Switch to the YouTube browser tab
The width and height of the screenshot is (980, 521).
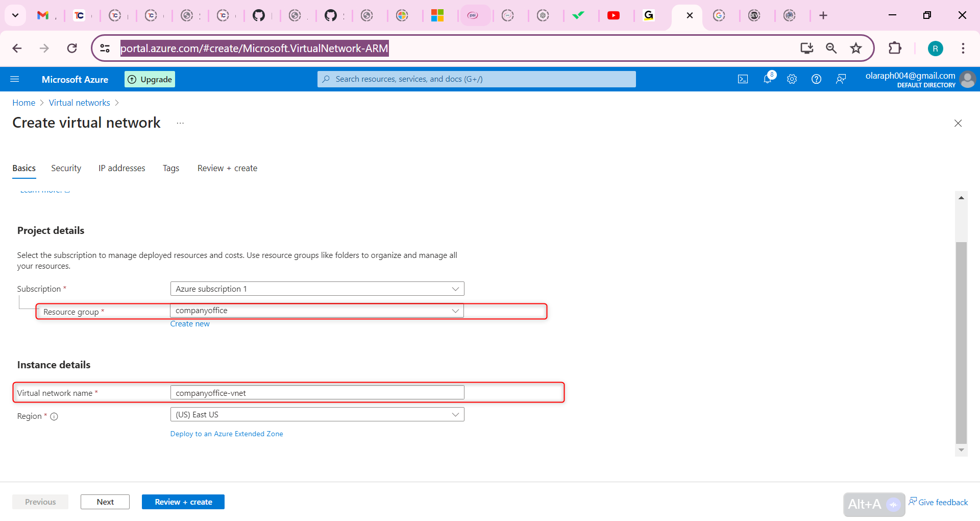tap(614, 15)
